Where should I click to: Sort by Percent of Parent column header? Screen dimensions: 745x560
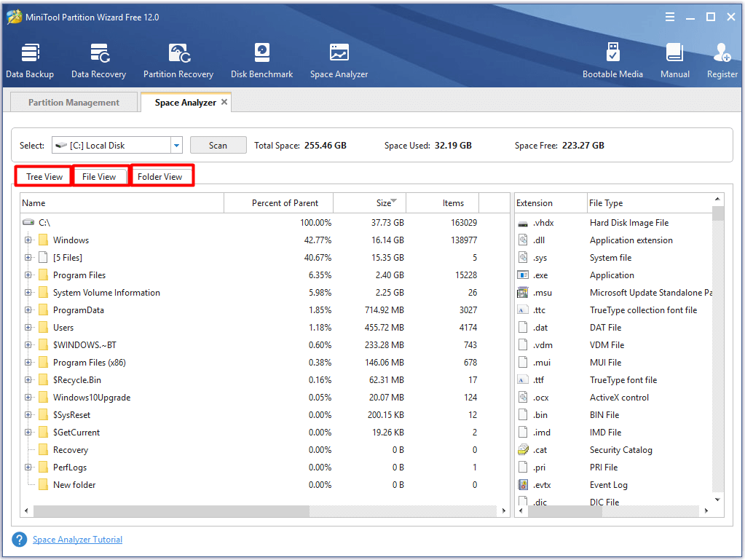(x=278, y=203)
